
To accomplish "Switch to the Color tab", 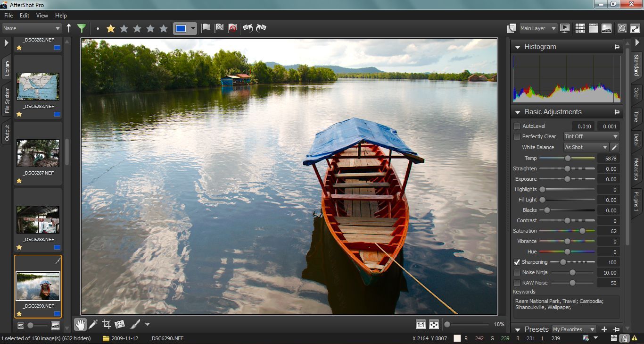I will (636, 92).
